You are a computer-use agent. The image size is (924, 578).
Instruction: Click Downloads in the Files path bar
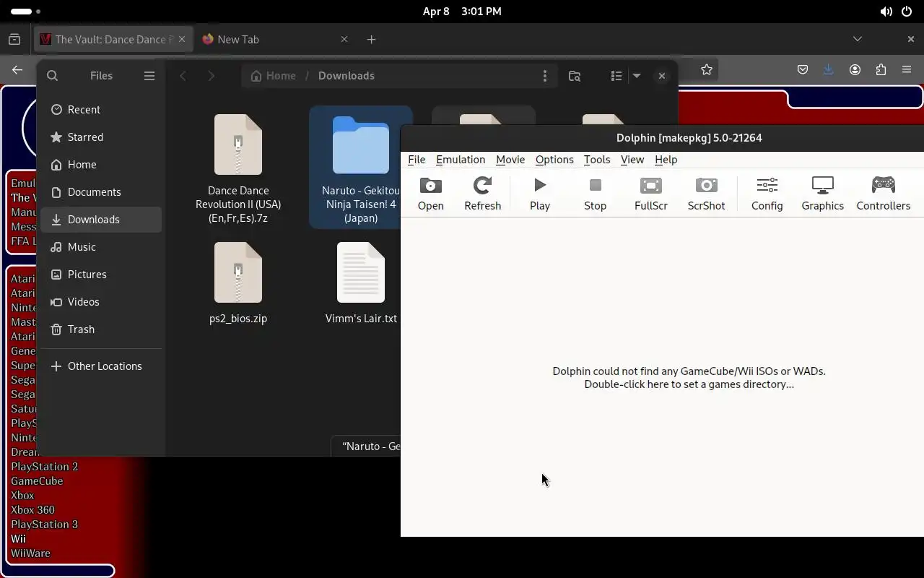click(346, 76)
